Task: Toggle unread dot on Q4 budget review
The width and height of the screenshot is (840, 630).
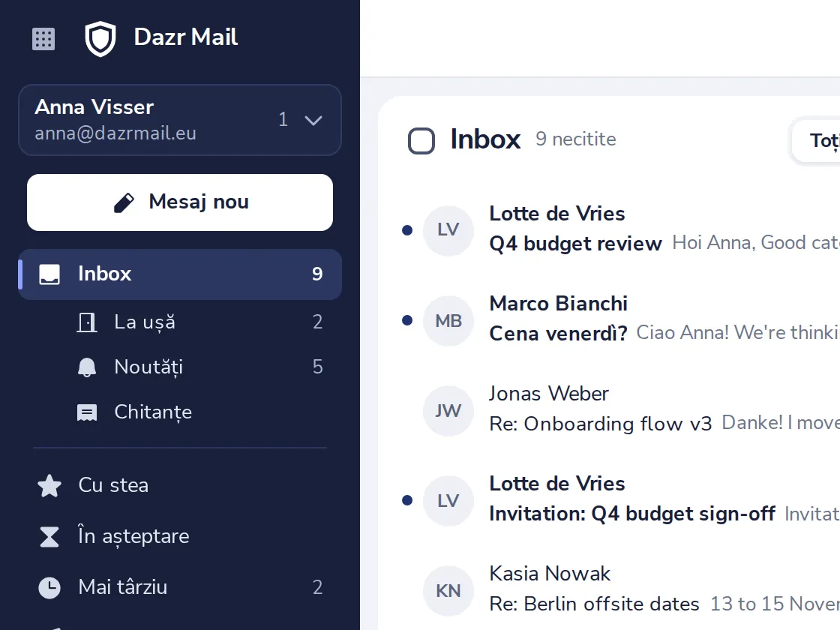Action: [407, 230]
